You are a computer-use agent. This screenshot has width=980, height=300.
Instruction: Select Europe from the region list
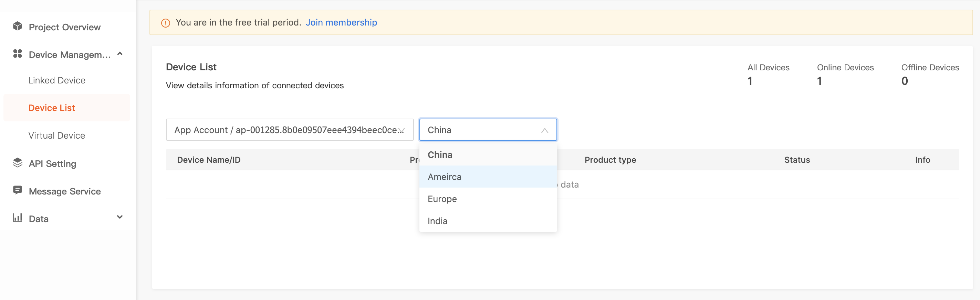click(488, 199)
